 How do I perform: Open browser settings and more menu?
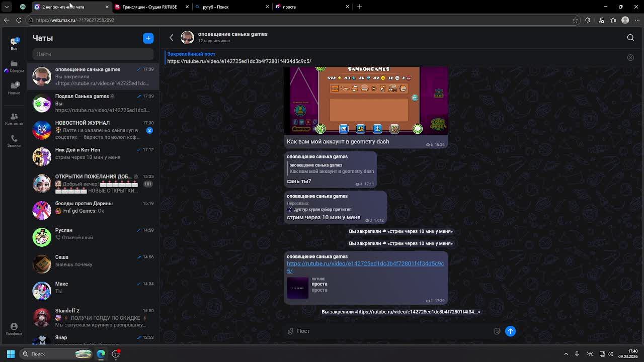point(637,20)
